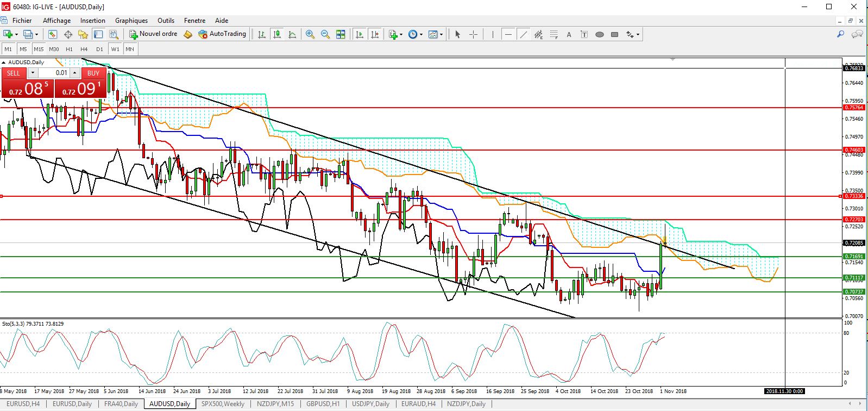868x411 pixels.
Task: Click the profiles icon
Action: (x=28, y=34)
